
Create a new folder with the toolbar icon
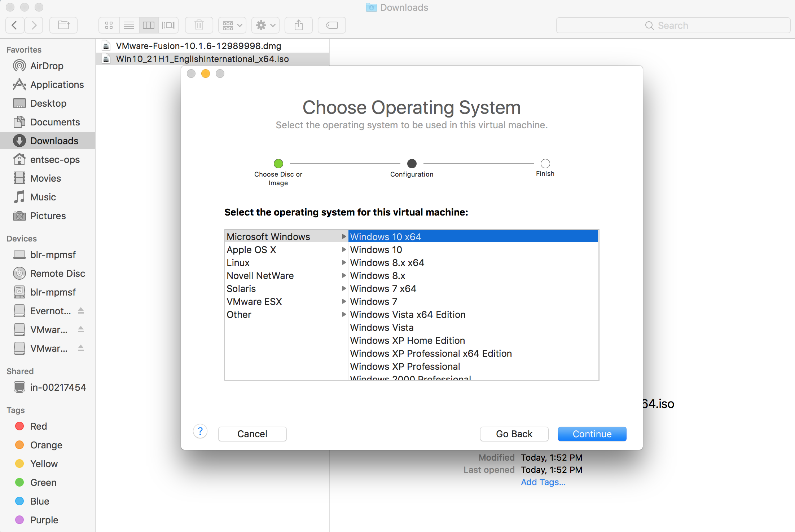[64, 25]
